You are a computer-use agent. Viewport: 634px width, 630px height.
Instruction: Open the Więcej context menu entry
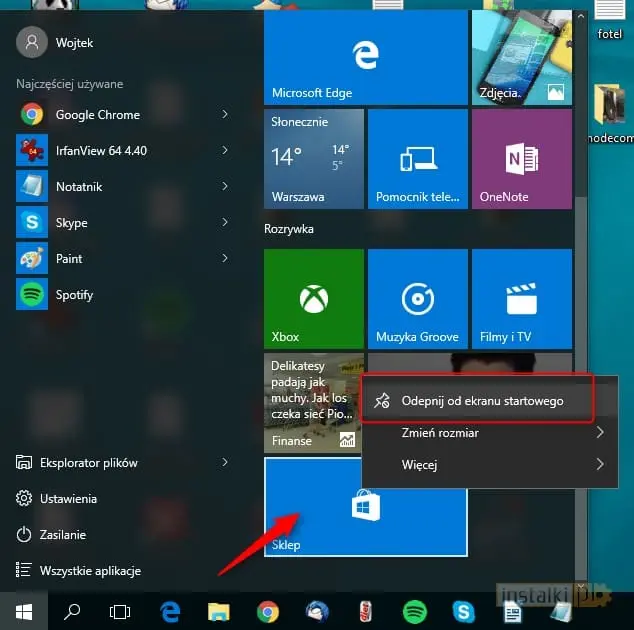point(419,465)
